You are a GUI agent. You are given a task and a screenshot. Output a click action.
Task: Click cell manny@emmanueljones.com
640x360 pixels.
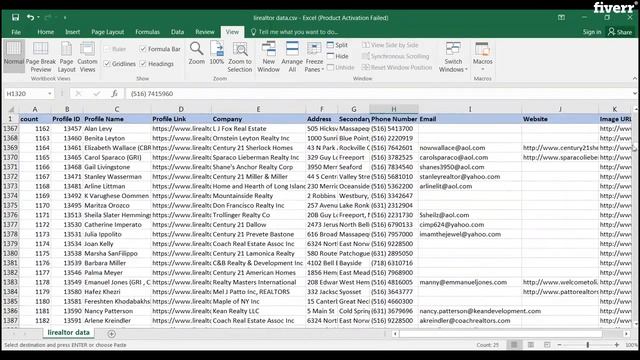[x=470, y=282]
